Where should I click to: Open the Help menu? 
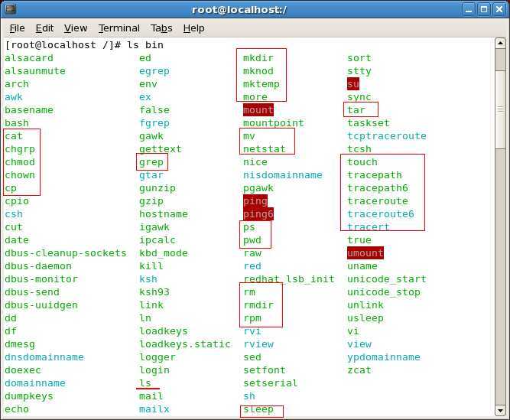click(x=194, y=28)
